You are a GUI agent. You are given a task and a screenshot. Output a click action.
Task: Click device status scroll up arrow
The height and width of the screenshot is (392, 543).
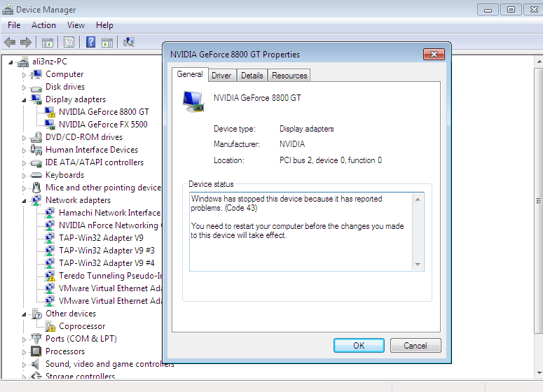(x=418, y=199)
